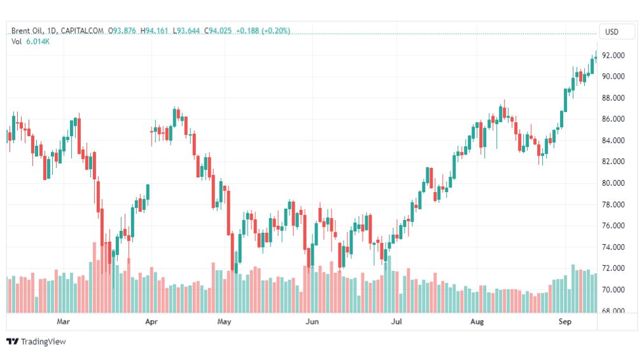Click the 70.000 price scale label
The width and height of the screenshot is (644, 353).
coord(613,290)
